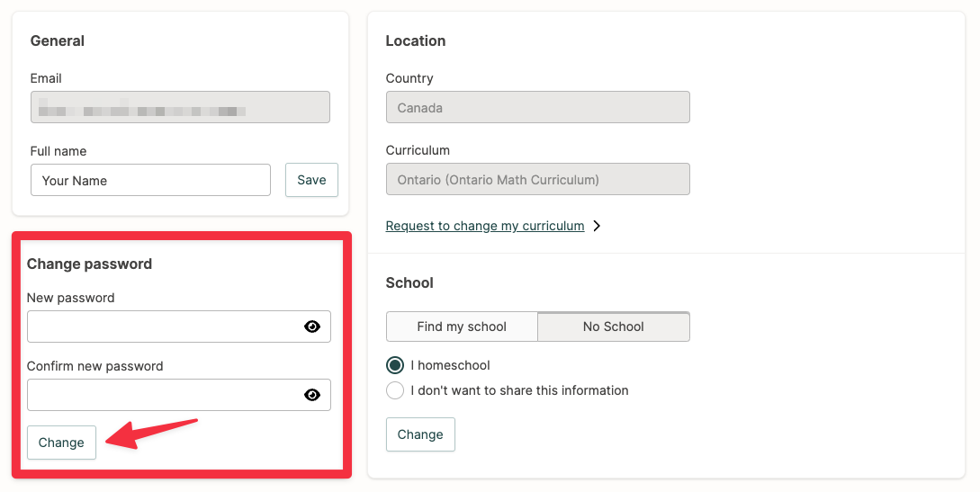Focus the New password field
Image resolution: width=980 pixels, height=492 pixels.
pos(179,327)
